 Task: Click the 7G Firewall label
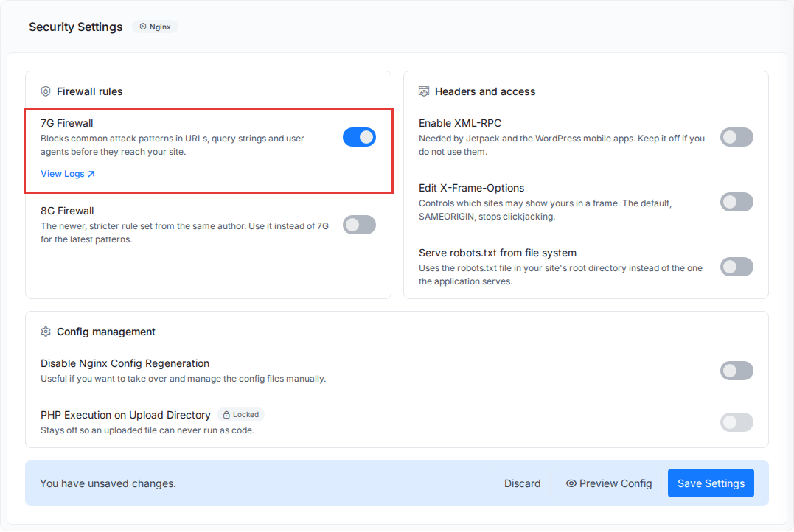coord(67,124)
